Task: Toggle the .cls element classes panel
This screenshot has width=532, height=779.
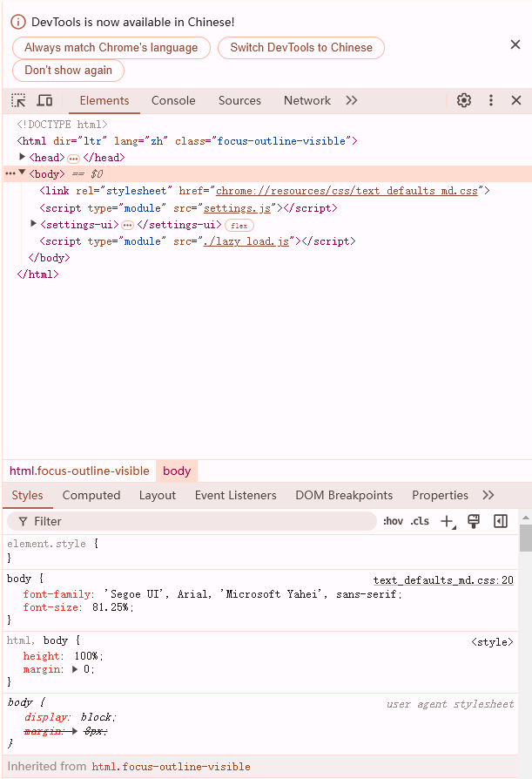Action: pos(420,521)
